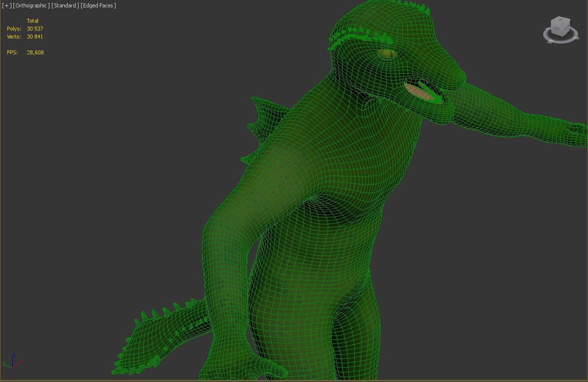
Task: Click the FPS: statistics label
Action: (12, 52)
